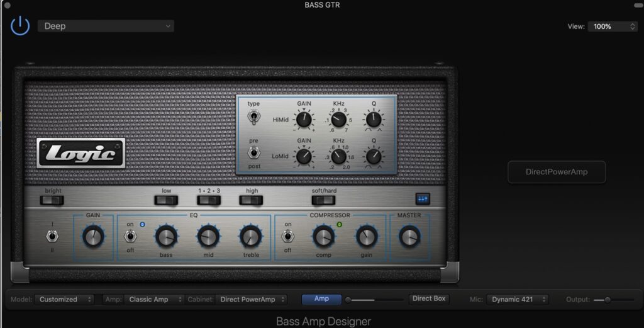Flip the I/II channel switch
This screenshot has width=644, height=328.
pyautogui.click(x=52, y=236)
